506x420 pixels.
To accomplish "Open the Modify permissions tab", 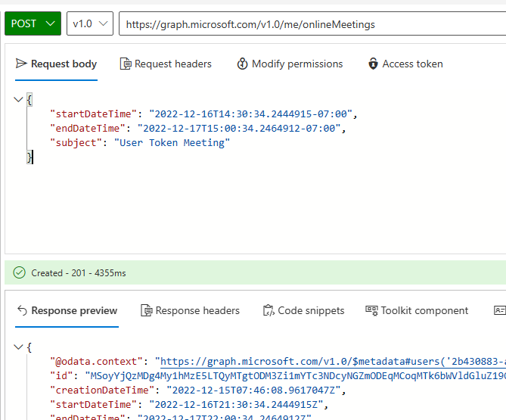I will tap(290, 64).
